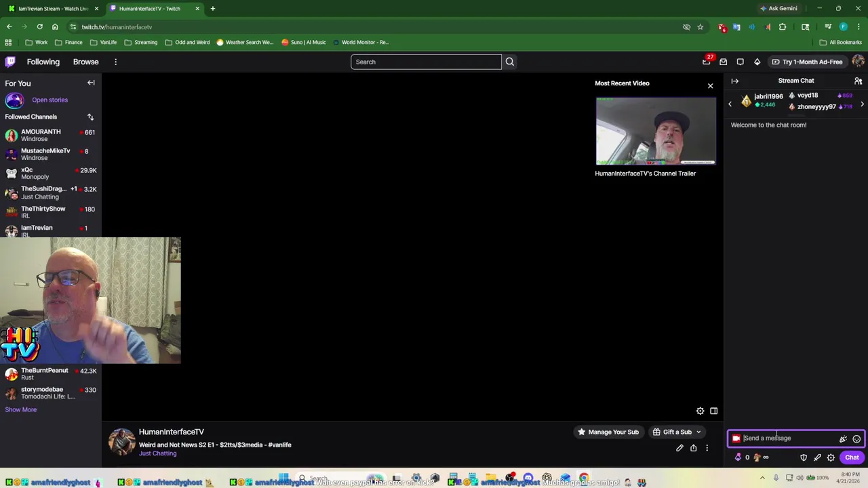
Task: Click the edit pencil under the stream
Action: click(x=679, y=448)
